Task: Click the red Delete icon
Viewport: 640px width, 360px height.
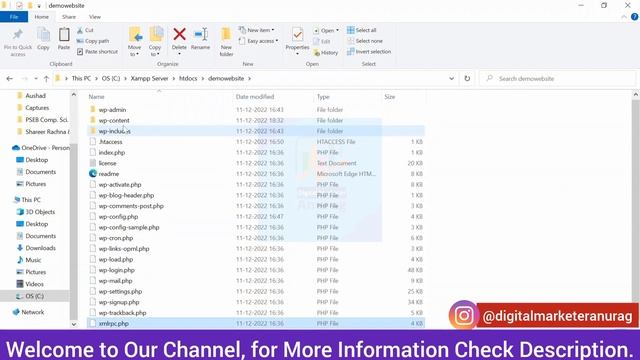Action: coord(179,35)
